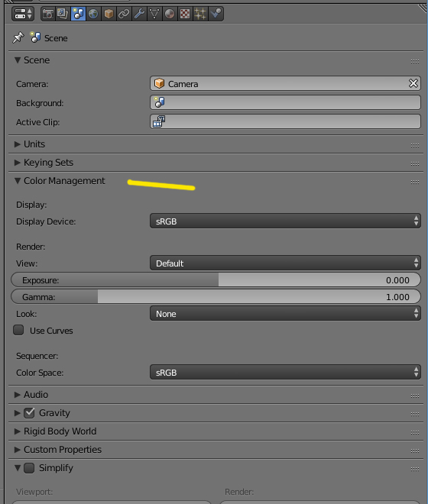Expand the Units panel
The image size is (428, 504).
point(18,144)
